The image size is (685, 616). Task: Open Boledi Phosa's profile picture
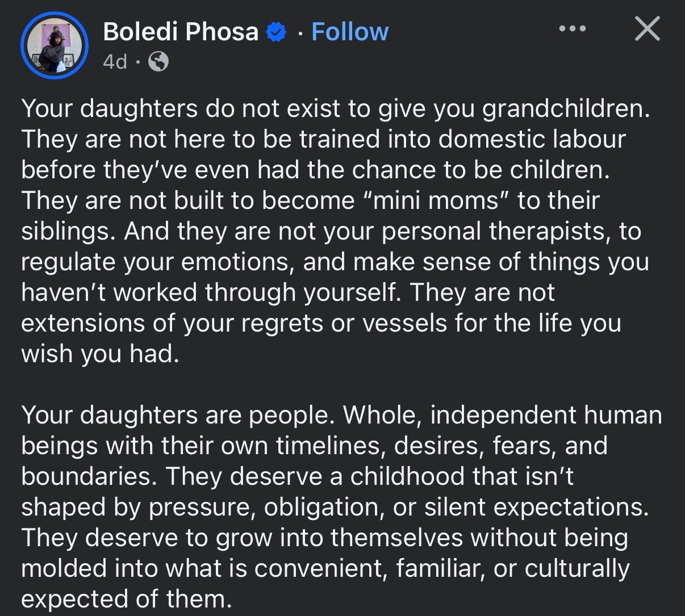click(x=55, y=44)
